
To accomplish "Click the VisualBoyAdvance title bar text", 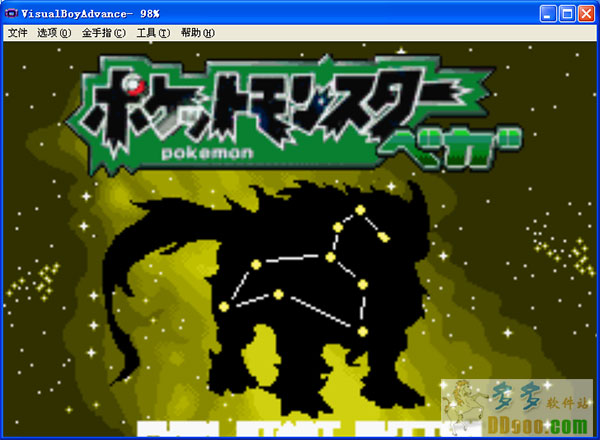I will (x=90, y=14).
